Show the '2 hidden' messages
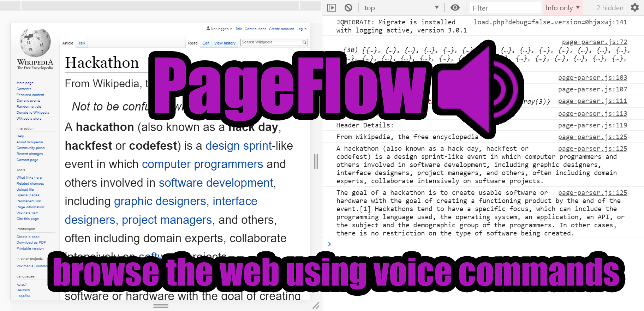This screenshot has height=311, width=644. coord(610,8)
